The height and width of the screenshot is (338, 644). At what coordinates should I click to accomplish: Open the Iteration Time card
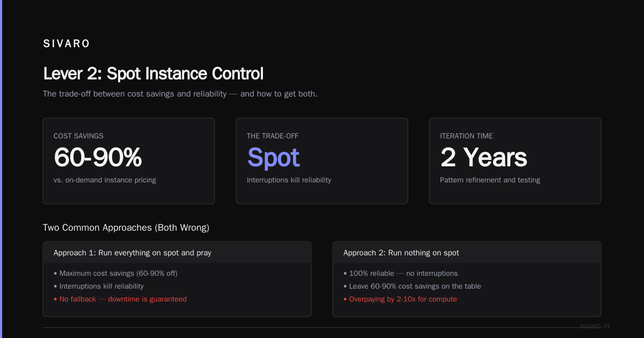tap(515, 161)
